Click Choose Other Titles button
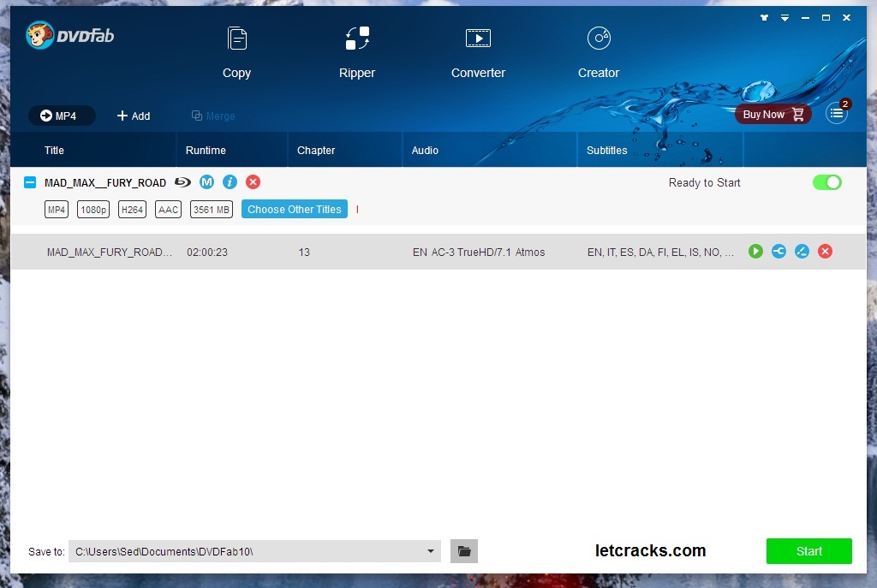877x588 pixels. tap(295, 209)
